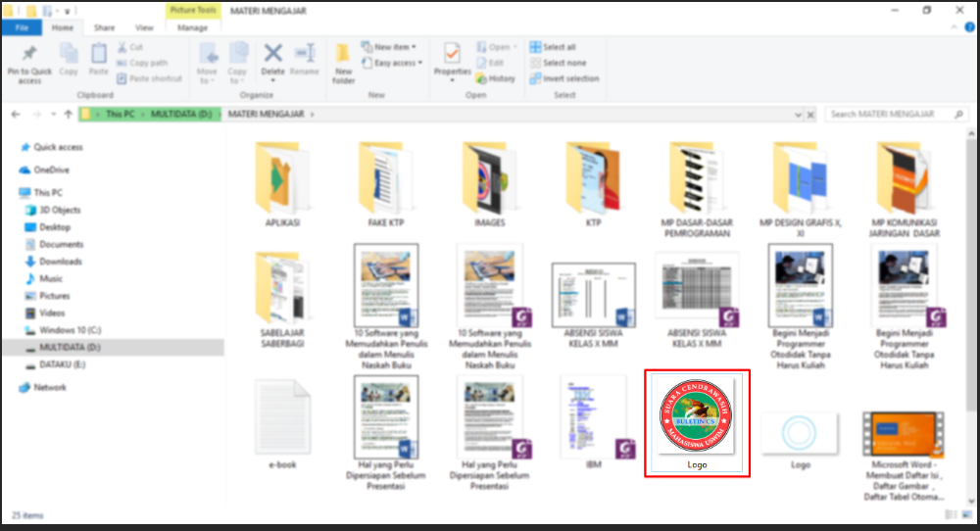Select the FAKE KTP folder
The width and height of the screenshot is (980, 531).
point(385,185)
